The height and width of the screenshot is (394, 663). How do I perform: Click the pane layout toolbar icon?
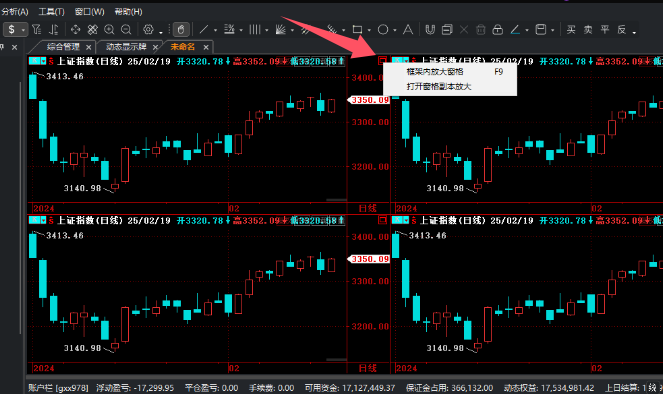[540, 30]
